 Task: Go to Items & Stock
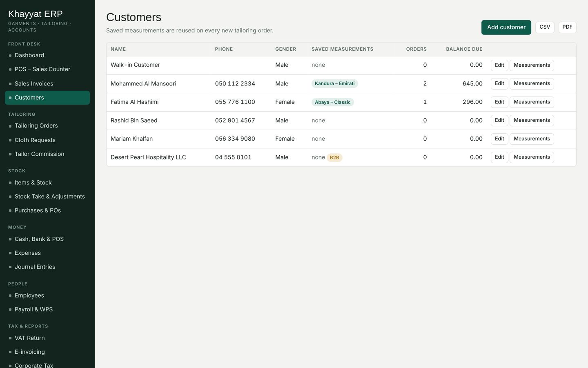click(47, 182)
